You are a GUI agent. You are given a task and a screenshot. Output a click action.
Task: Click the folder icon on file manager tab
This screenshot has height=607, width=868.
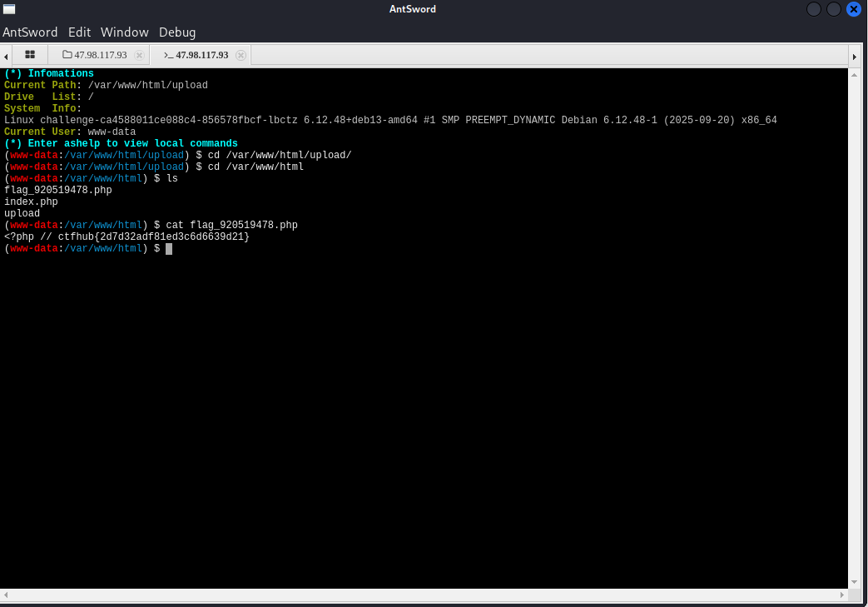[67, 54]
